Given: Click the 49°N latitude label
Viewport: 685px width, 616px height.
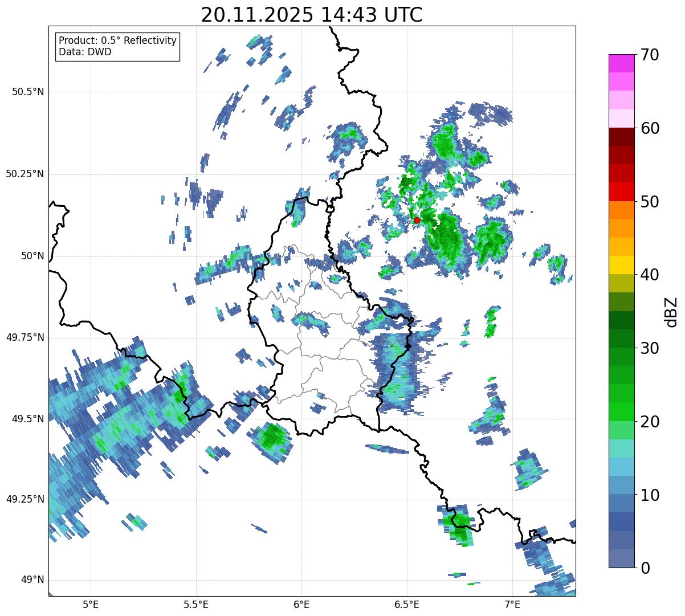Looking at the screenshot, I should (32, 580).
